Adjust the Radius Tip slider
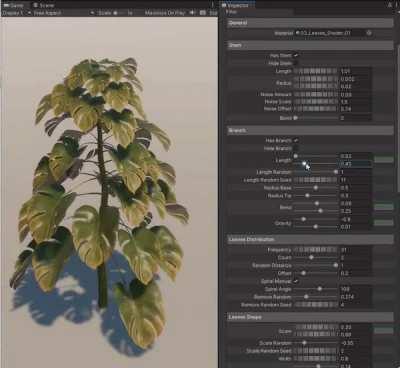The image size is (400, 368). 316,196
